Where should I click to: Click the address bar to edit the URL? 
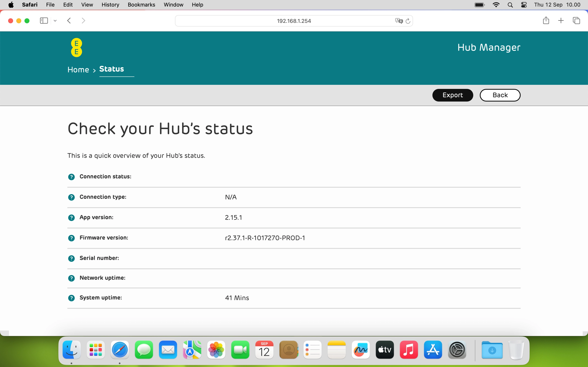click(x=294, y=21)
